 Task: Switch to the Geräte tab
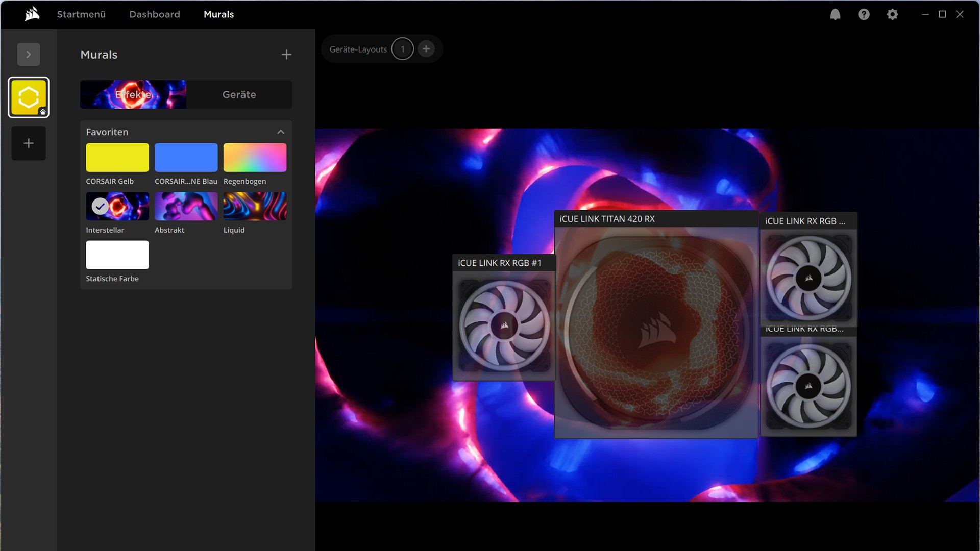[x=239, y=94]
